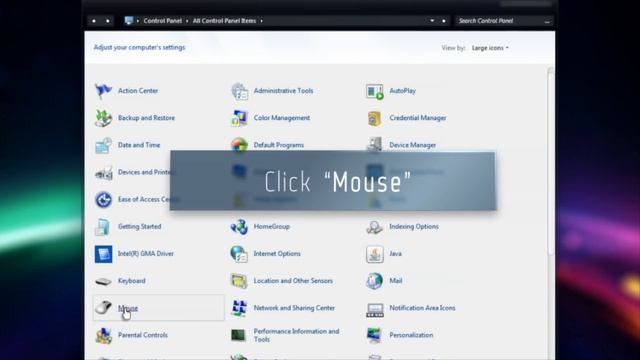The height and width of the screenshot is (360, 640).
Task: Click the back navigation button
Action: 94,21
